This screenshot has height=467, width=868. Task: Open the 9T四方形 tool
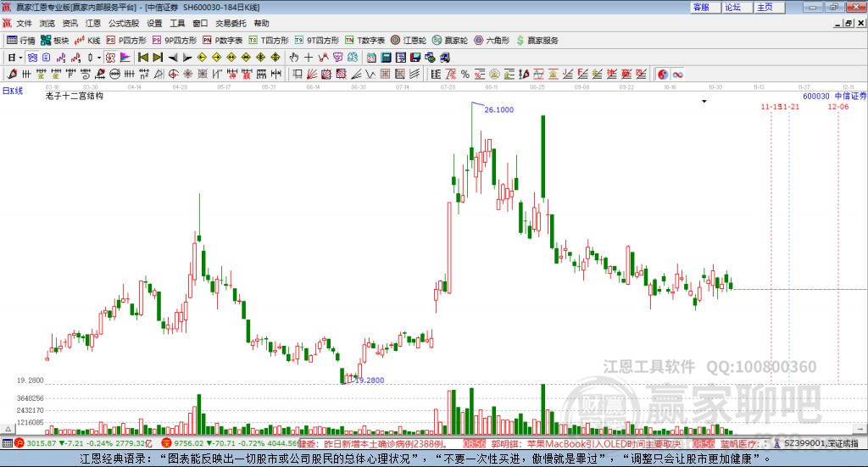(x=317, y=41)
